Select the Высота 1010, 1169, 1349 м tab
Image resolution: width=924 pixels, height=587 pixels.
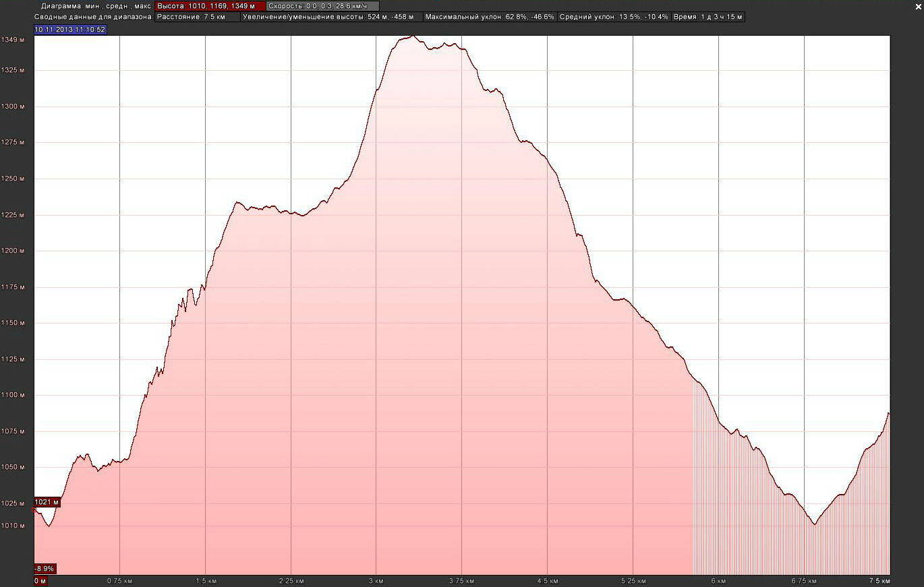pos(210,6)
